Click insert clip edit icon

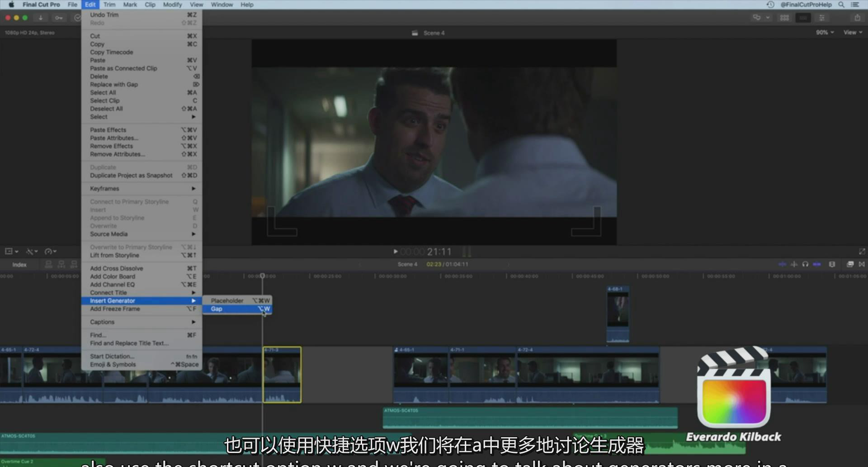pyautogui.click(x=61, y=264)
